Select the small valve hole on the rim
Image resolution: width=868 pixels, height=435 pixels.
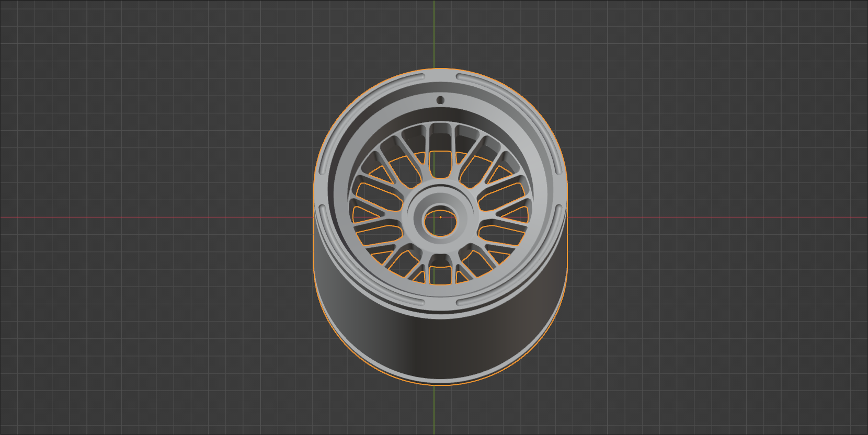coord(440,100)
